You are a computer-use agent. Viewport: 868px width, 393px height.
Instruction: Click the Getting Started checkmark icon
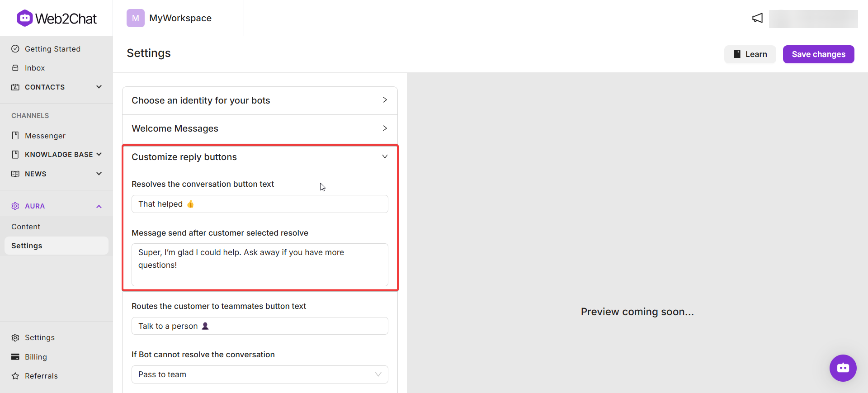coord(15,49)
